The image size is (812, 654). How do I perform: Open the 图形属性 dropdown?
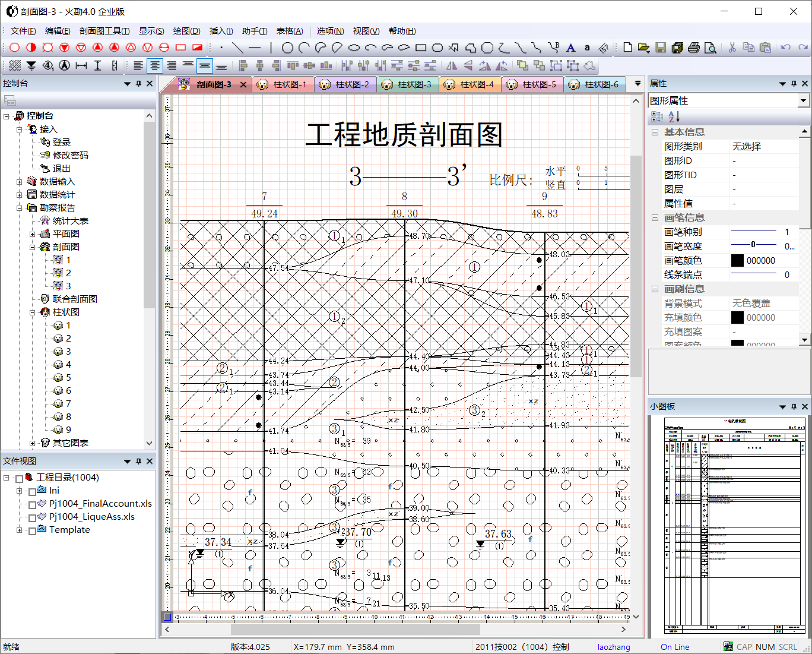pyautogui.click(x=803, y=101)
